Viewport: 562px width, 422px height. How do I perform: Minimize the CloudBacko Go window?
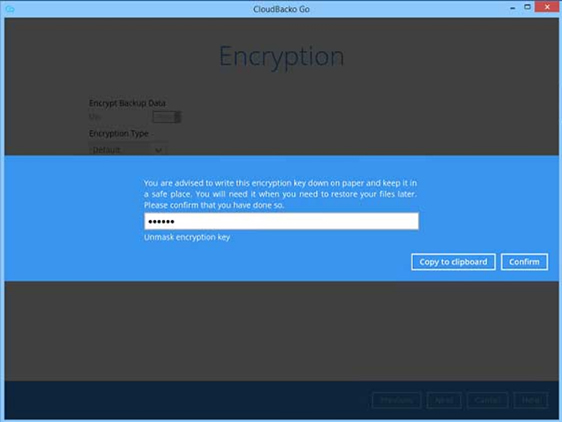pos(513,8)
